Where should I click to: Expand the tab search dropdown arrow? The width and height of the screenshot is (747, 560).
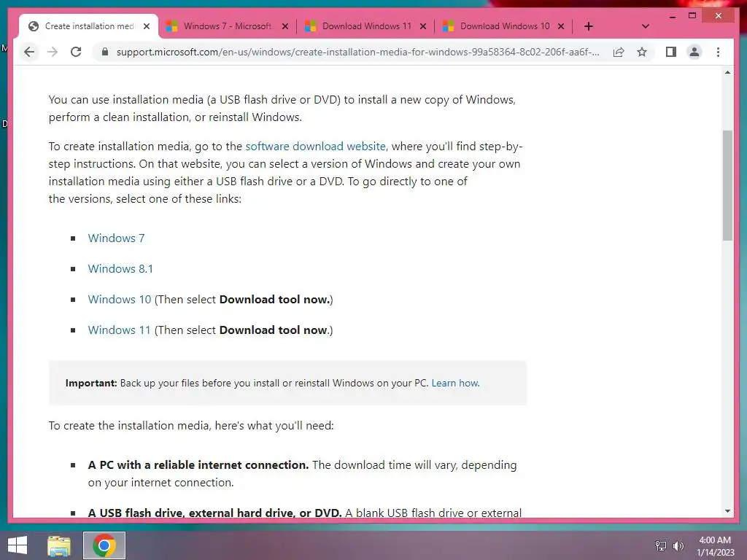point(645,26)
